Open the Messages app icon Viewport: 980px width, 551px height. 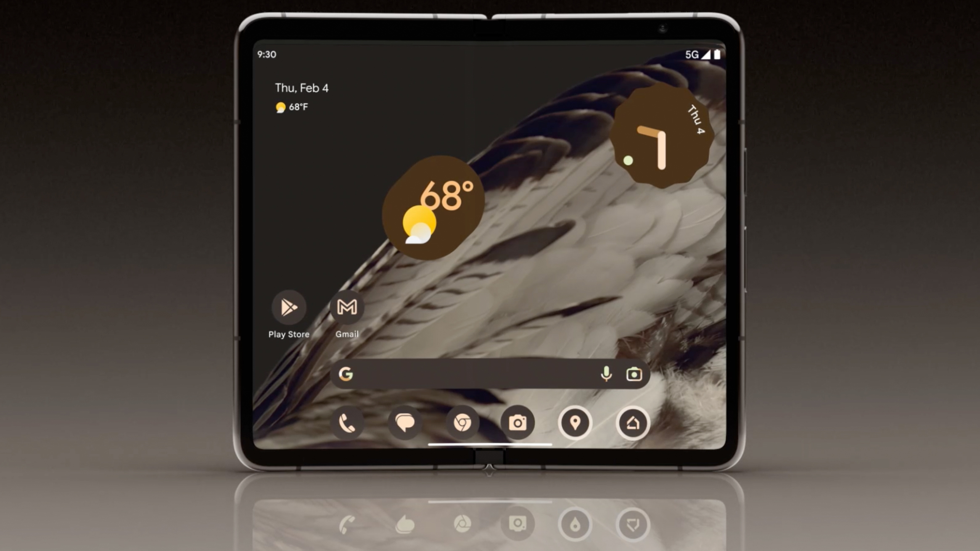click(x=404, y=422)
